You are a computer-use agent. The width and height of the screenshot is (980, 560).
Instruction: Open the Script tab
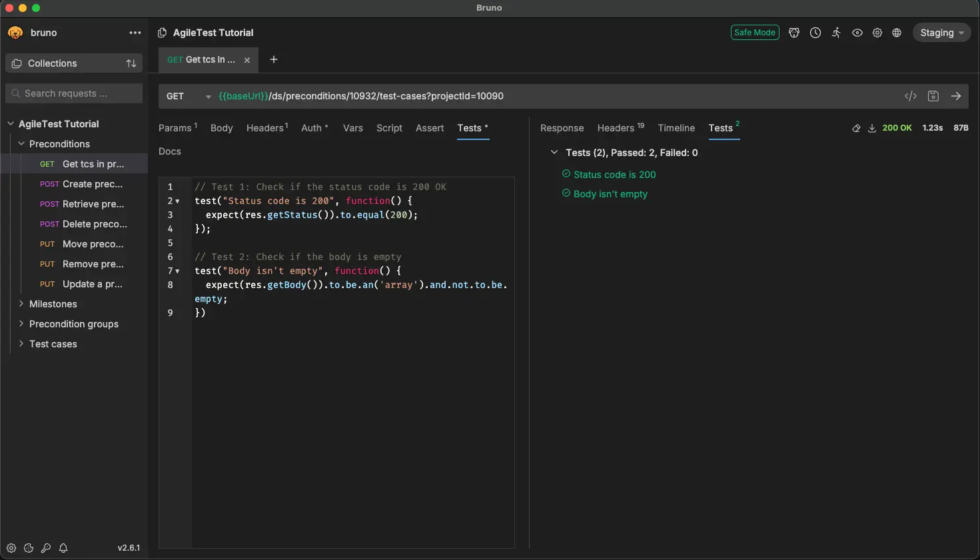pyautogui.click(x=389, y=128)
